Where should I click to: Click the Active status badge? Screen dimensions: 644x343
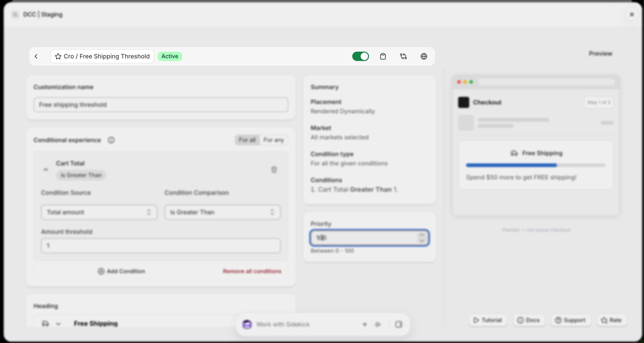click(170, 56)
